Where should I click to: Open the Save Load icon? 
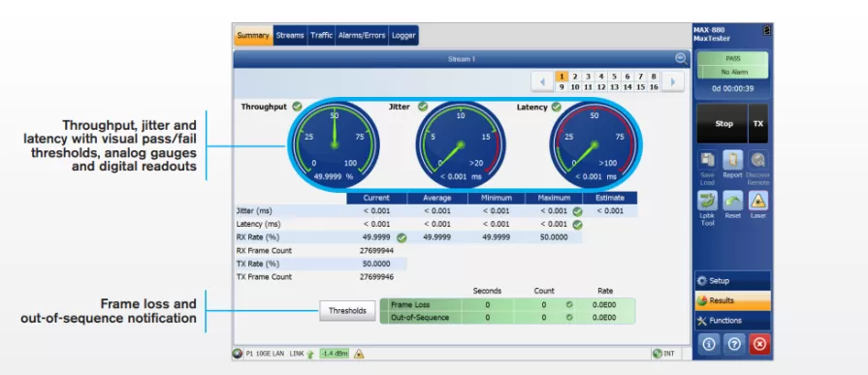pos(707,160)
